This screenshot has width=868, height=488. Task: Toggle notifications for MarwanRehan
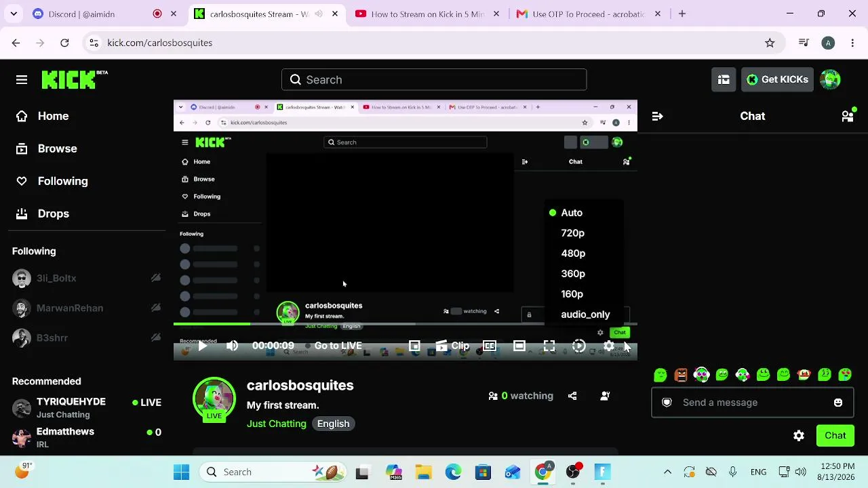pyautogui.click(x=156, y=308)
